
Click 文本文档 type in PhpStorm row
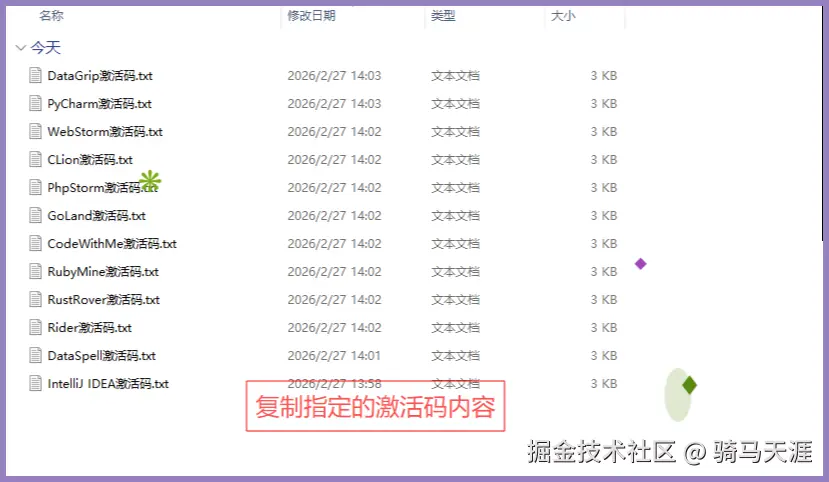point(455,188)
